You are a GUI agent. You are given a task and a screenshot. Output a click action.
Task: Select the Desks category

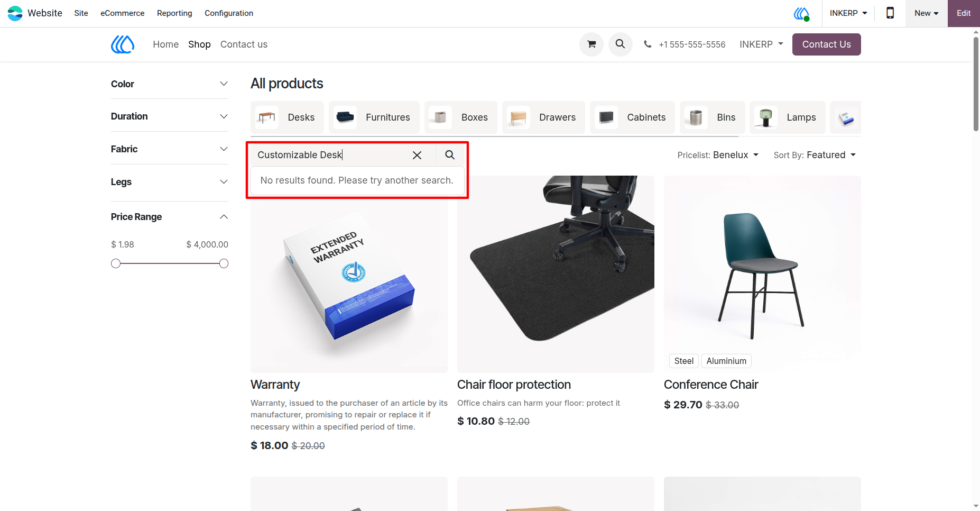click(287, 117)
